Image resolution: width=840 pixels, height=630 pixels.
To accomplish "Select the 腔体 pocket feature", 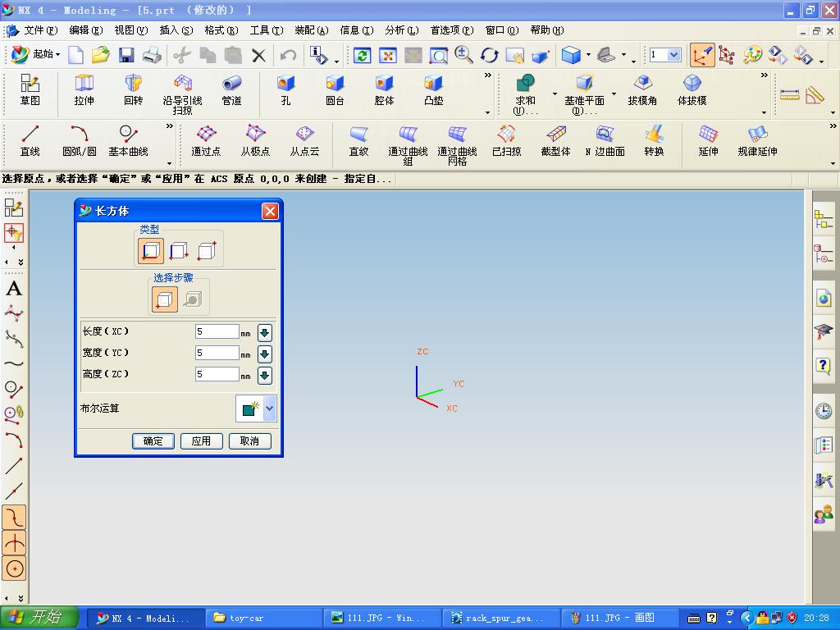I will point(384,90).
